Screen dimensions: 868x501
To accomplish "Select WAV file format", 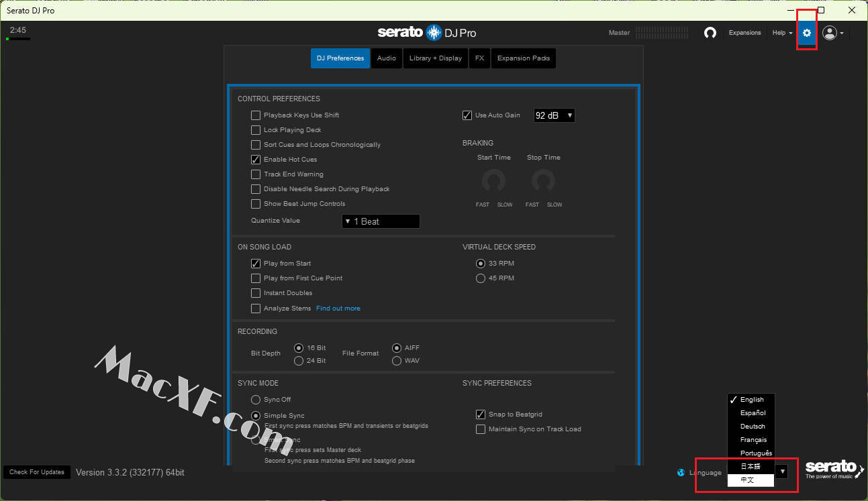I will click(x=397, y=361).
